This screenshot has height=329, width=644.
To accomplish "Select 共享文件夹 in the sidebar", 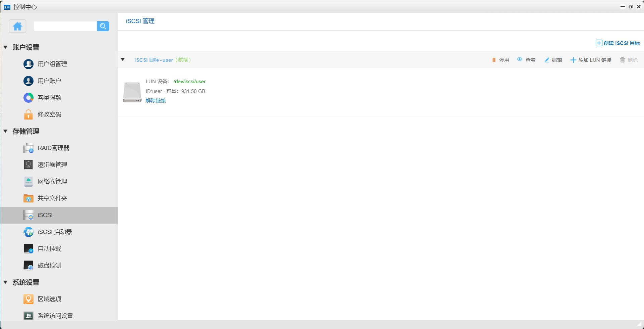I will pyautogui.click(x=52, y=198).
